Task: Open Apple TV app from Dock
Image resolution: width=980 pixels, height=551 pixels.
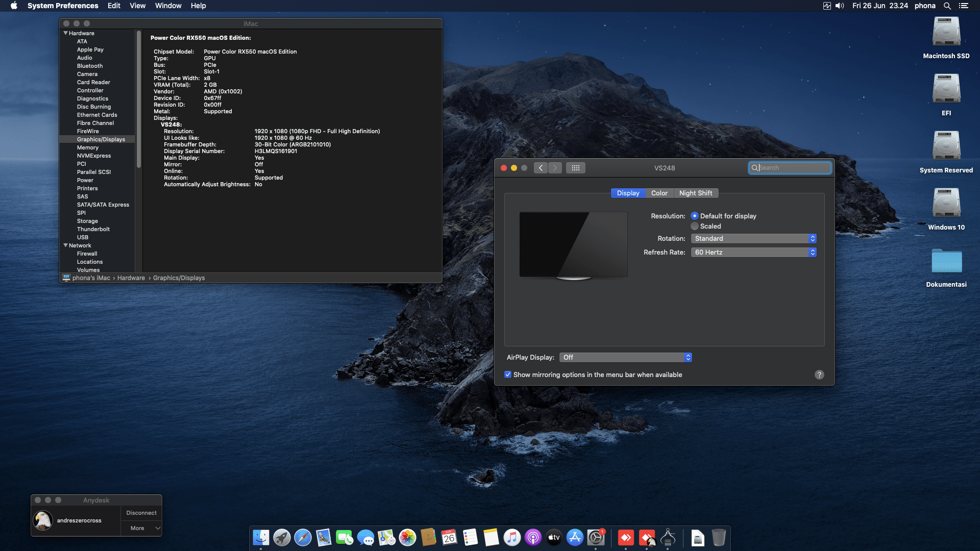Action: (554, 538)
